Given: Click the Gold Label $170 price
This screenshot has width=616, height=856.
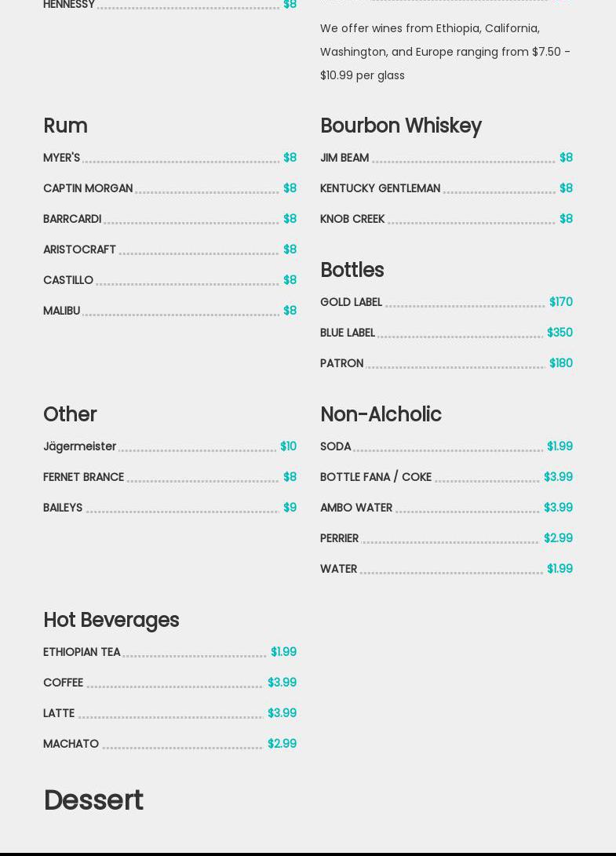Looking at the screenshot, I should (560, 302).
